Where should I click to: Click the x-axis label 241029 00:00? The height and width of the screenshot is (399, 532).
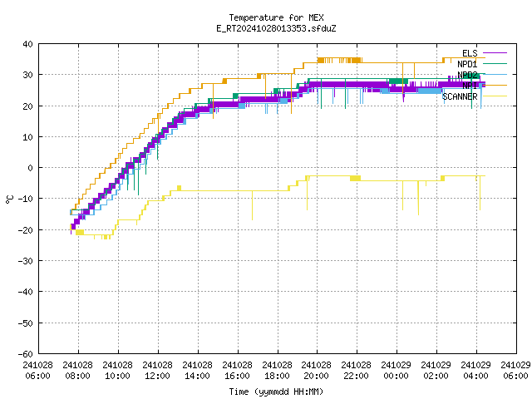tap(396, 370)
